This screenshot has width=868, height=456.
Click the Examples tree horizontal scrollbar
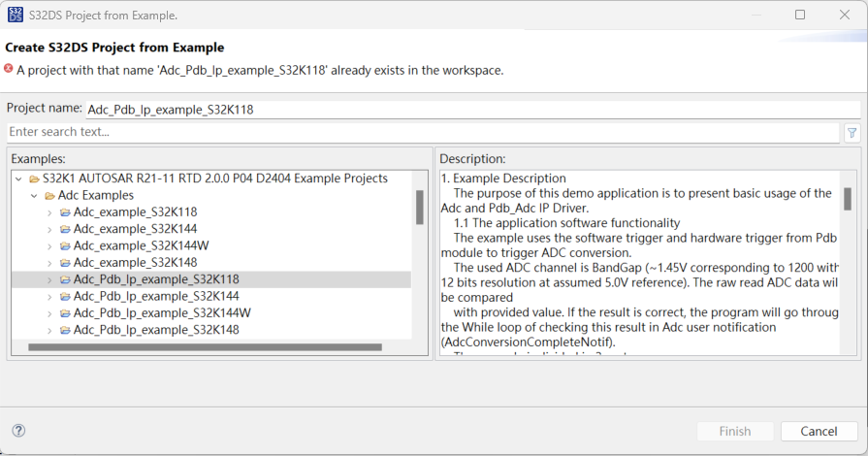(205, 346)
